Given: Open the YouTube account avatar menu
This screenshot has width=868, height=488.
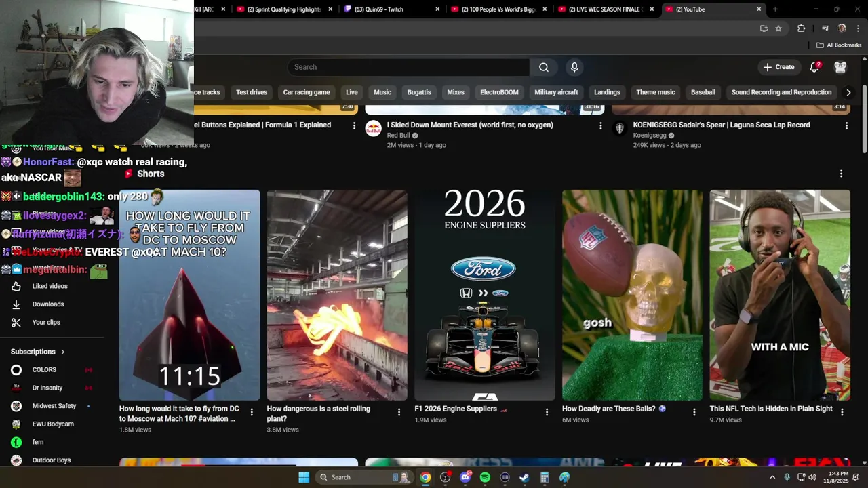Looking at the screenshot, I should pos(840,67).
